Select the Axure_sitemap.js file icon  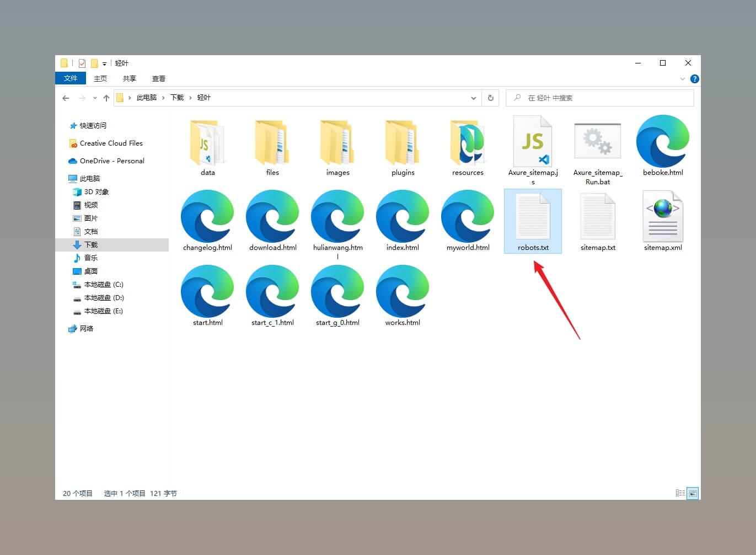point(533,141)
